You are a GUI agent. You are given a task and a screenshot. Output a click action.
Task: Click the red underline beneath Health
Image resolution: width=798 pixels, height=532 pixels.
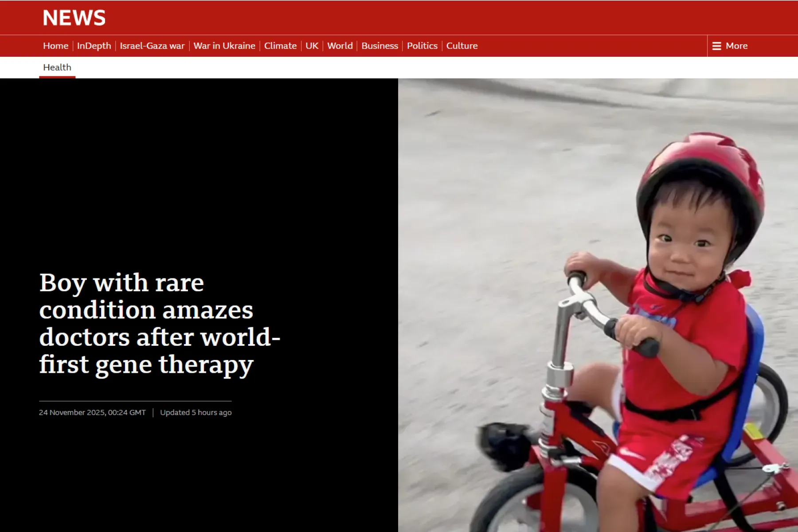[57, 77]
